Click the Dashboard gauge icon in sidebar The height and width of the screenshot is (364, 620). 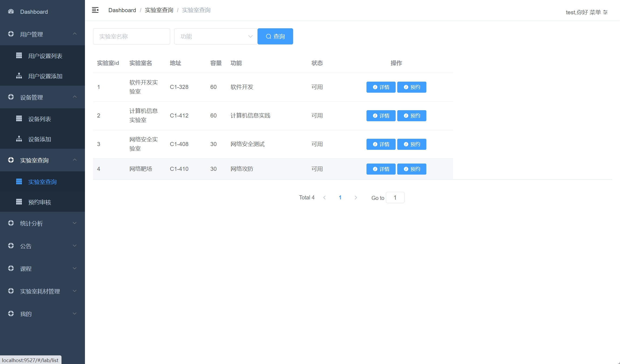[x=11, y=12]
